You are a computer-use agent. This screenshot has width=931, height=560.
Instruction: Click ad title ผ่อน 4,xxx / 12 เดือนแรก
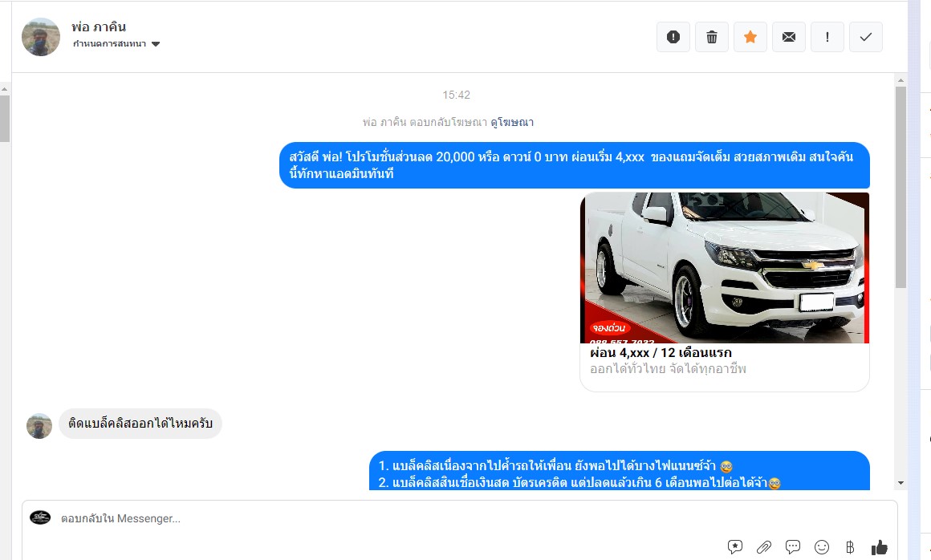click(661, 352)
